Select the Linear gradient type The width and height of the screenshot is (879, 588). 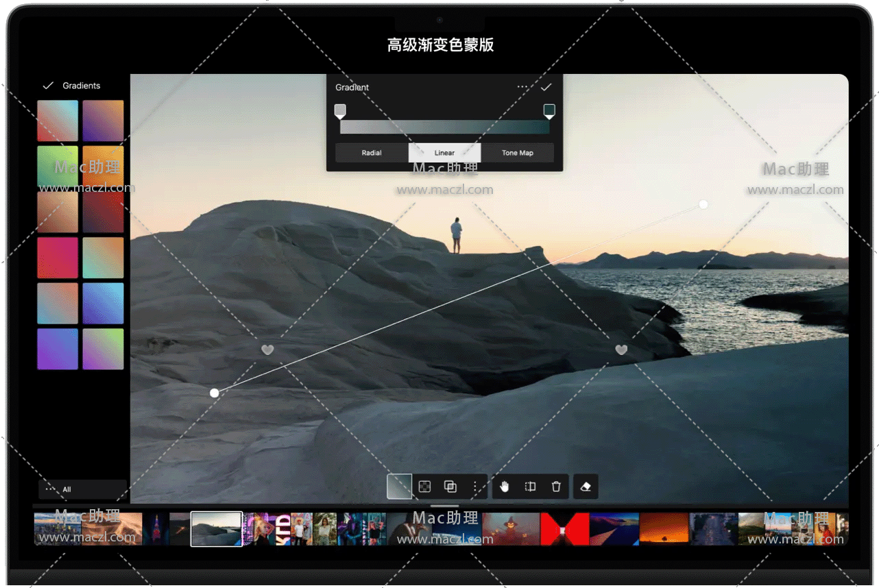[x=444, y=153]
